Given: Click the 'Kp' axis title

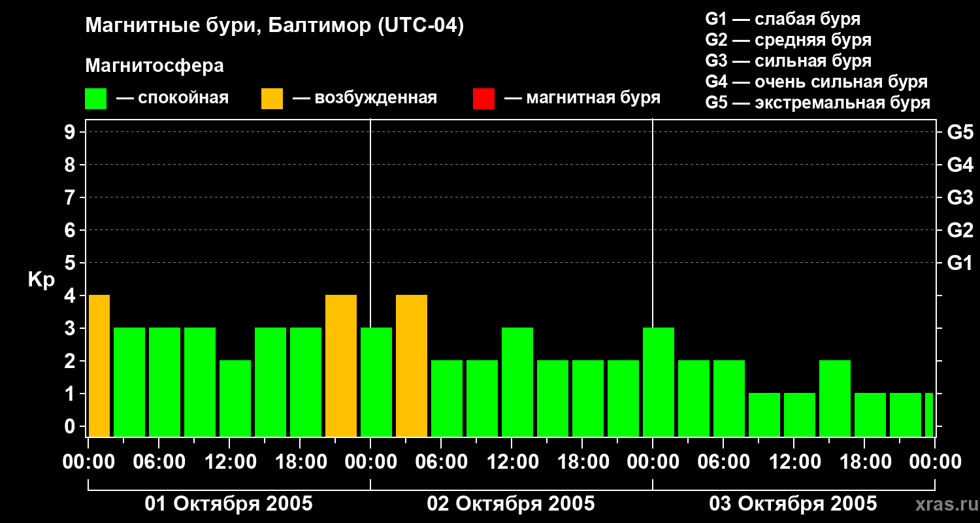Looking at the screenshot, I should pyautogui.click(x=41, y=279).
